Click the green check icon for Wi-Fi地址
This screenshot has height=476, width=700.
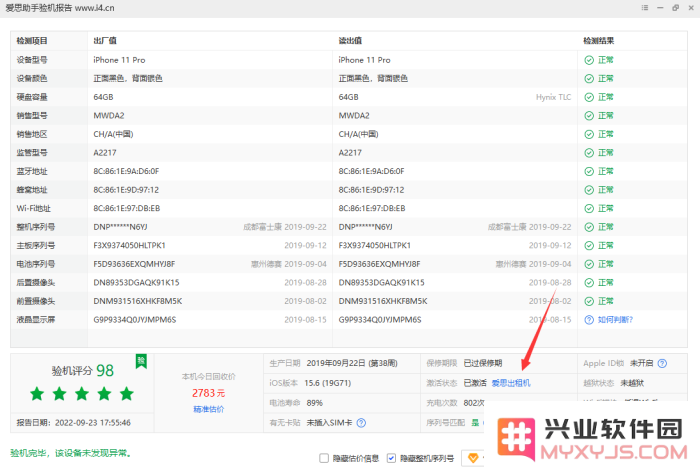[x=589, y=209]
